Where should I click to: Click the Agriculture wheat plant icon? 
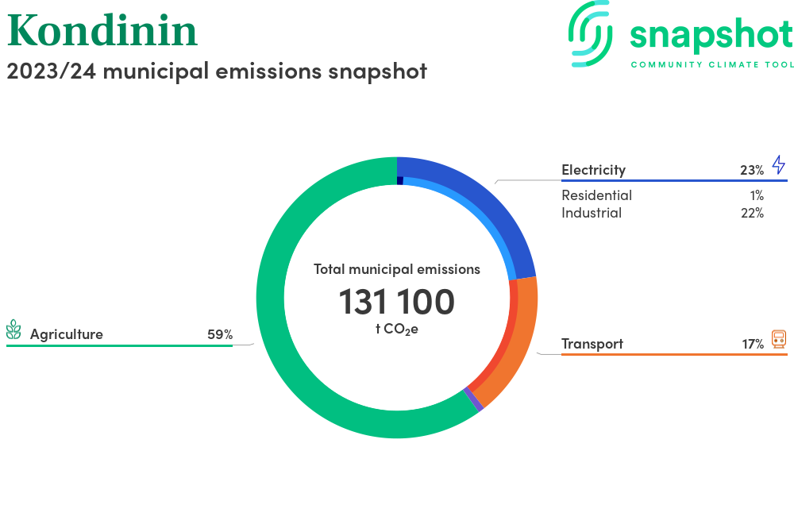pos(13,330)
